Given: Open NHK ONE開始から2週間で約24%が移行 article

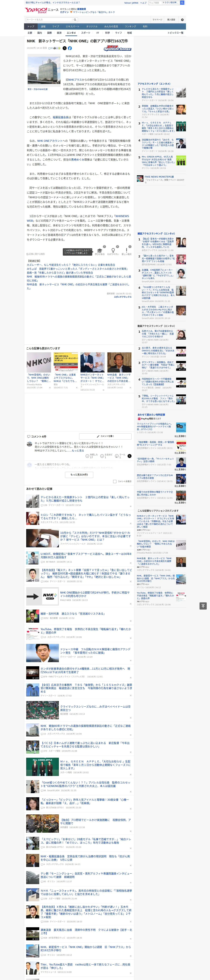Looking at the screenshot, I should pos(95,594).
